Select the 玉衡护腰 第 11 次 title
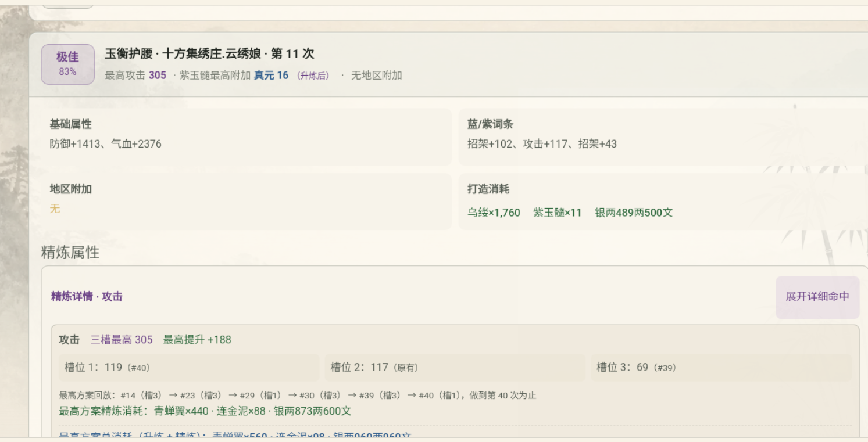The height and width of the screenshot is (442, 868). click(209, 54)
